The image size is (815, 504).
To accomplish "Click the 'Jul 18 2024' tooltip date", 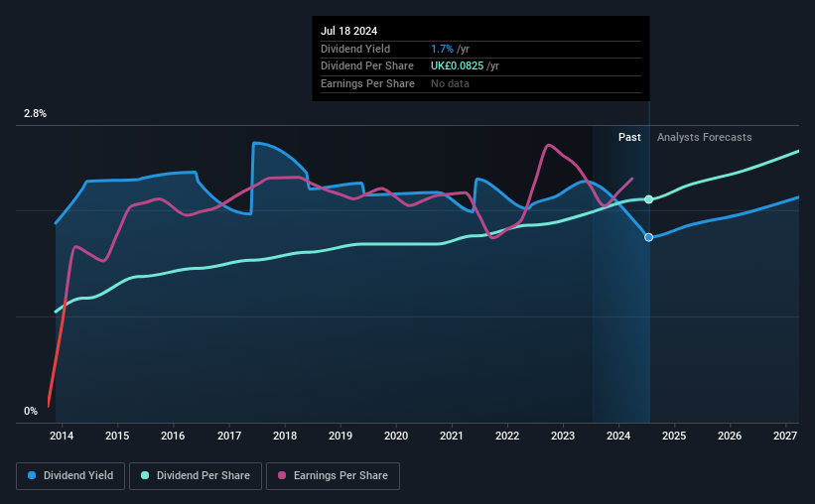I will coord(348,31).
